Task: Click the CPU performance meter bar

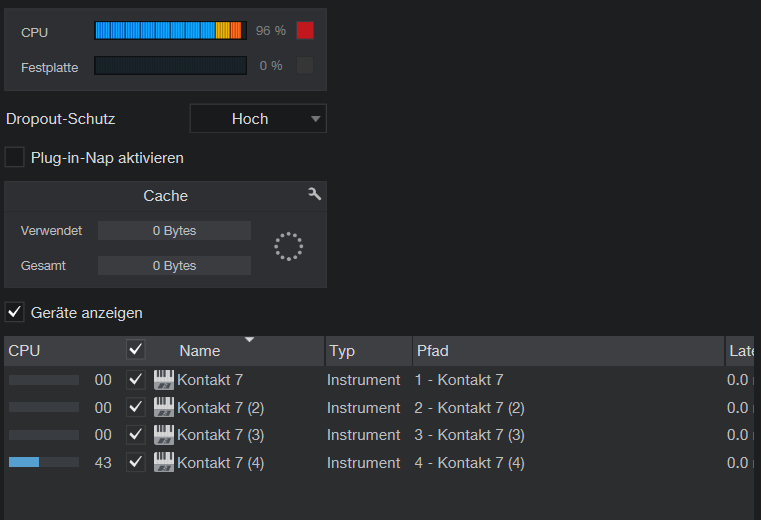Action: click(170, 31)
